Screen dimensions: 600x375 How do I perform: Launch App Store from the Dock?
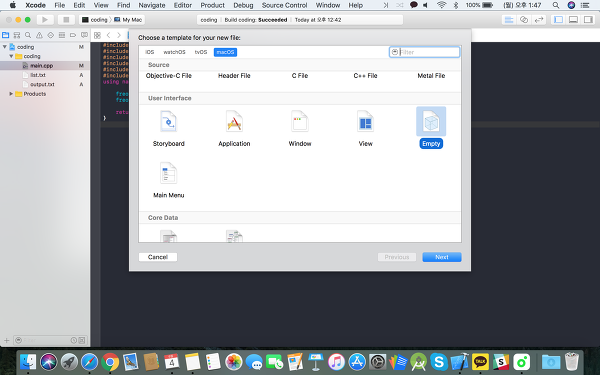[357, 362]
